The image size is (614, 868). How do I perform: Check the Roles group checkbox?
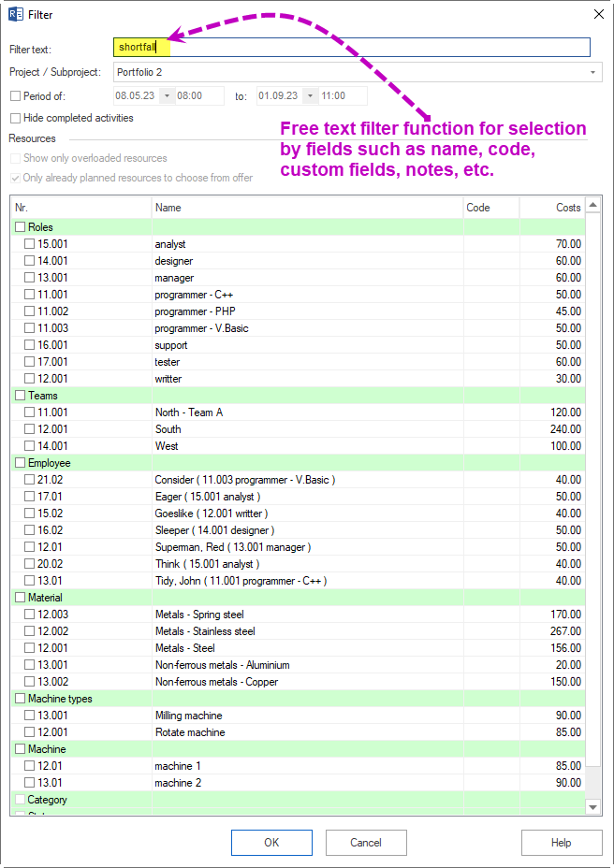pyautogui.click(x=21, y=227)
